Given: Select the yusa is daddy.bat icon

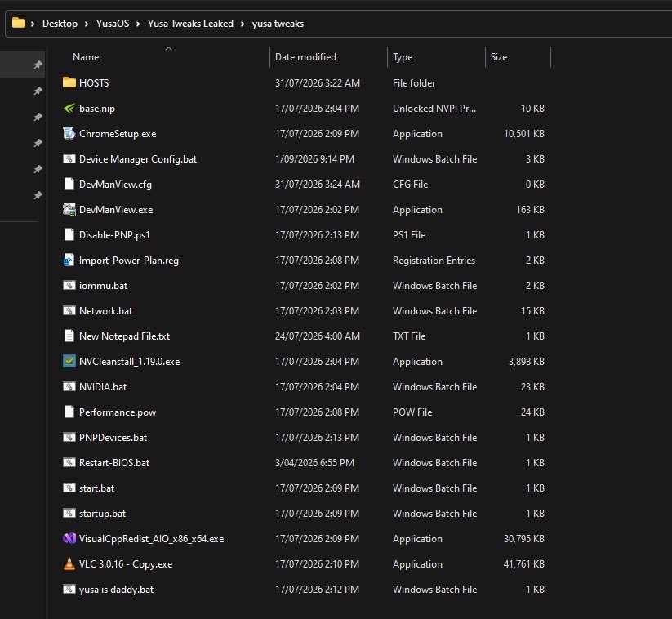Looking at the screenshot, I should 69,589.
